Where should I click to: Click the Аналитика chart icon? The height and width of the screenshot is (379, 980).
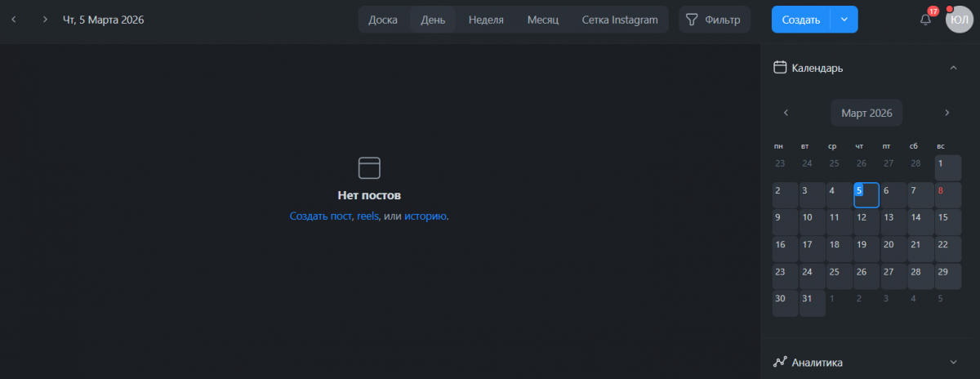tap(780, 362)
